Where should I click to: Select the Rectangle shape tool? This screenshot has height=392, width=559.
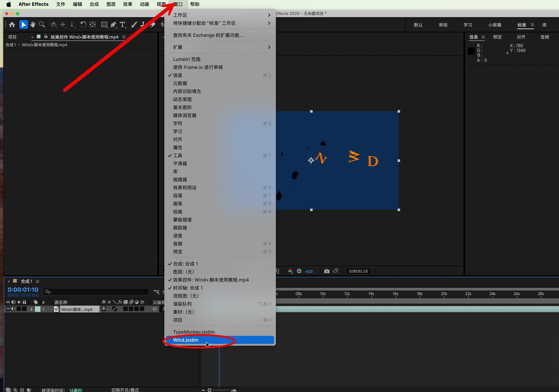[x=104, y=25]
